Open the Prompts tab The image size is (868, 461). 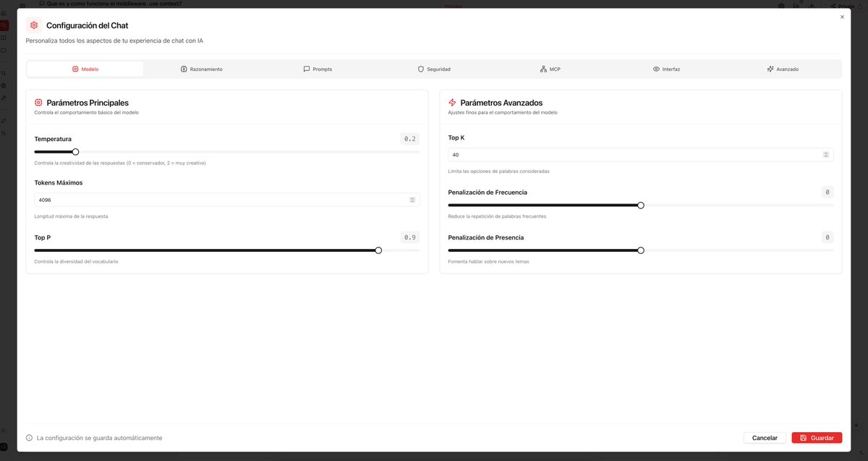click(x=318, y=69)
